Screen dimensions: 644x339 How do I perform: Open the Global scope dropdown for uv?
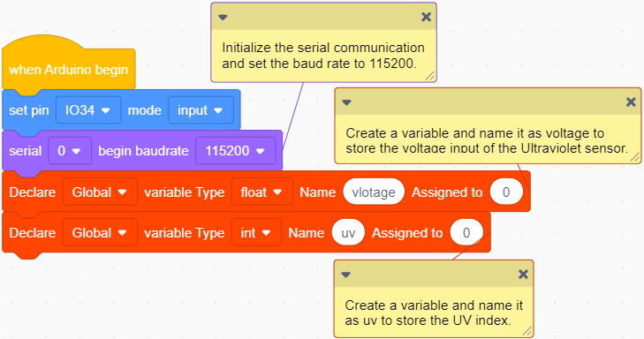pos(100,233)
